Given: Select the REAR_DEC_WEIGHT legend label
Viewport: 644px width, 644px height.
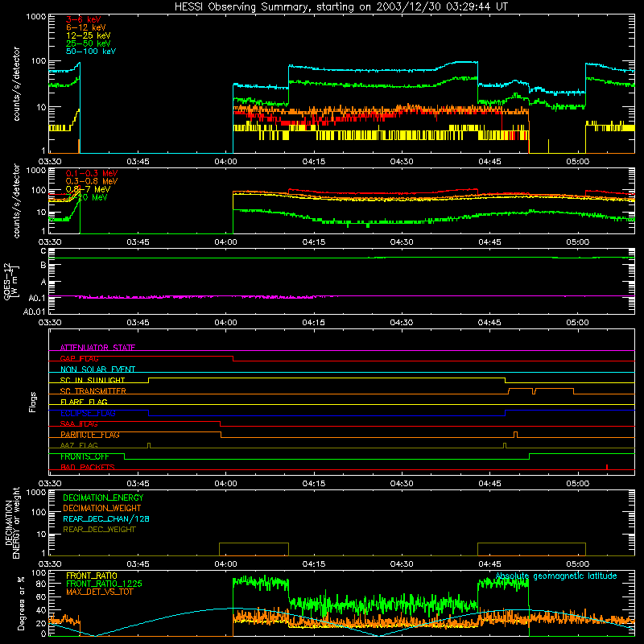Looking at the screenshot, I should click(x=99, y=530).
